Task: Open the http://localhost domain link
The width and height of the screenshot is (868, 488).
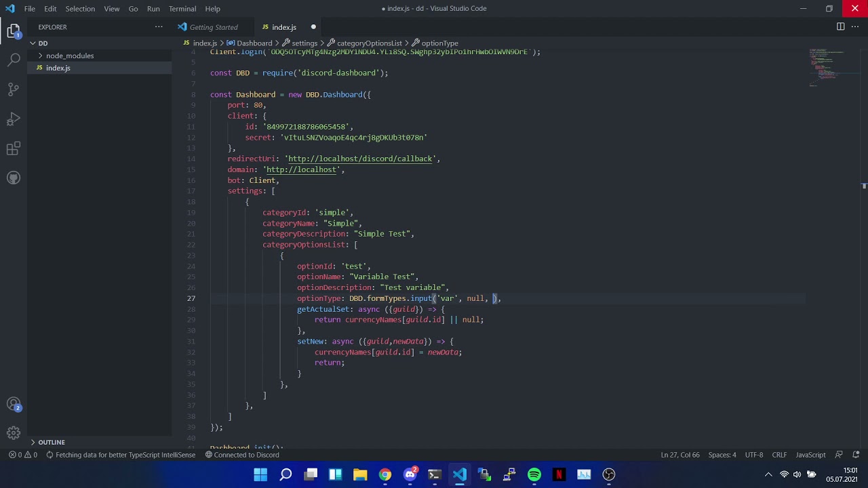Action: (x=302, y=169)
